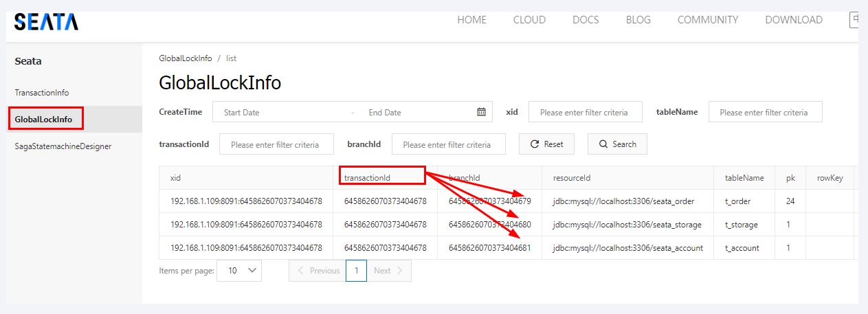Screen dimensions: 868x314
Task: Click the GlobalLockInfo page title
Action: coord(220,83)
